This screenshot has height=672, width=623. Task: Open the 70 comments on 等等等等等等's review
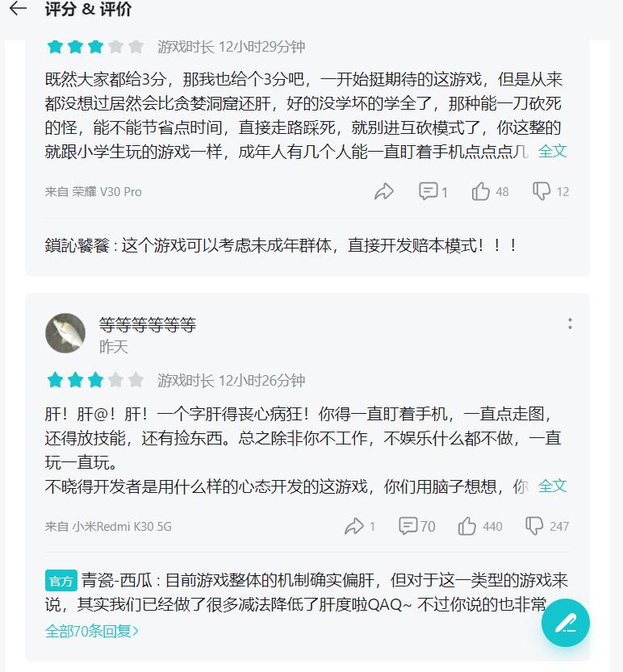coord(416,526)
